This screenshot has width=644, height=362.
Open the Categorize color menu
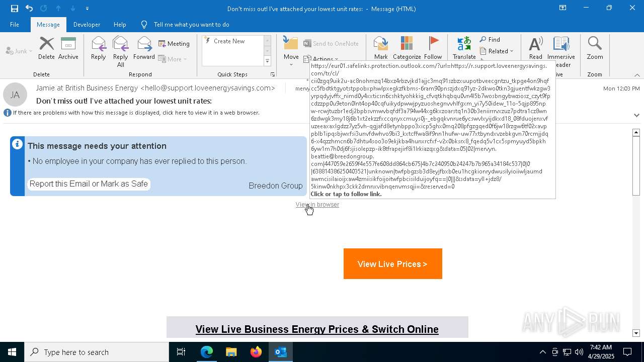(407, 48)
